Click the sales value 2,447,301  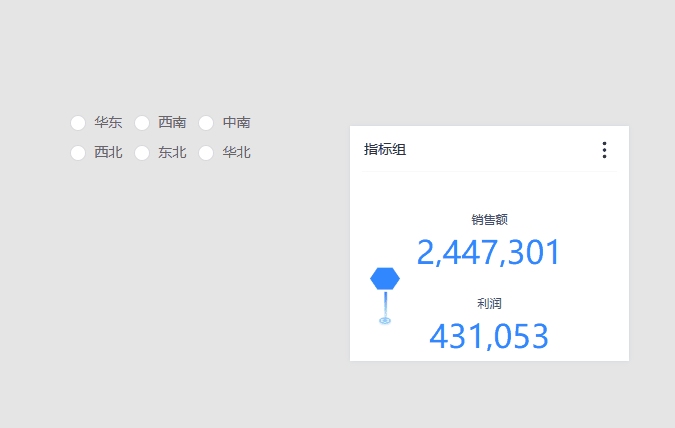tap(489, 253)
